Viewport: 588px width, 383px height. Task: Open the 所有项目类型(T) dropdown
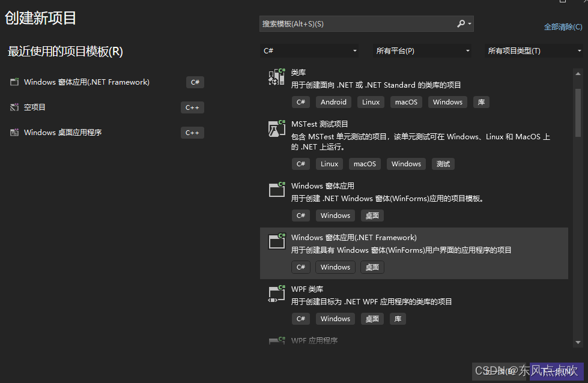pos(535,51)
